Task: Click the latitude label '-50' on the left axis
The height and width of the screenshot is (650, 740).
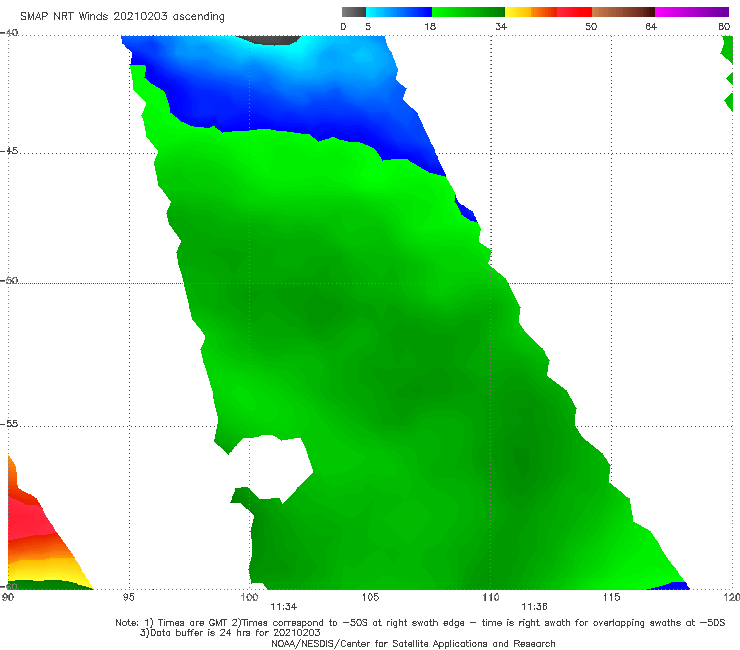Action: click(x=9, y=280)
